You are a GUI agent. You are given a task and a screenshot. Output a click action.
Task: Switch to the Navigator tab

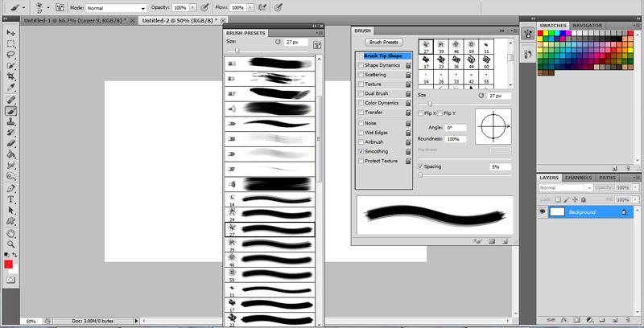(x=588, y=26)
